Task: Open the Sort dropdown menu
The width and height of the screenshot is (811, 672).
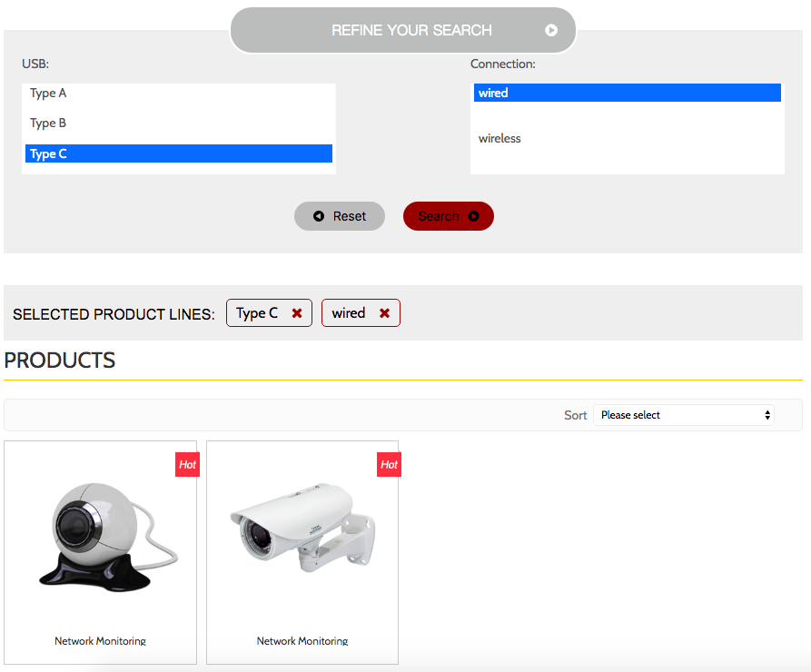Action: [x=684, y=415]
